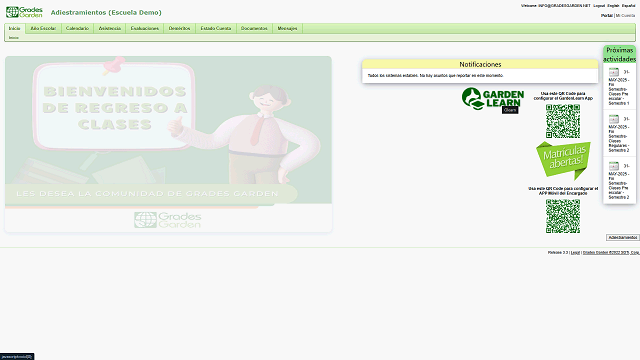Click the Notificaciones panel header
The width and height of the screenshot is (640, 360).
pos(480,64)
